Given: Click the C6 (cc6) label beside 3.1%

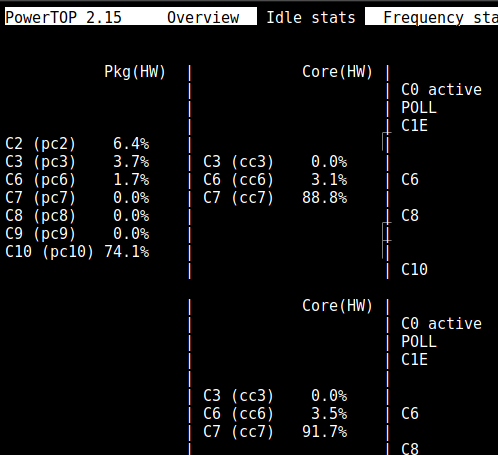Looking at the screenshot, I should pos(238,180).
